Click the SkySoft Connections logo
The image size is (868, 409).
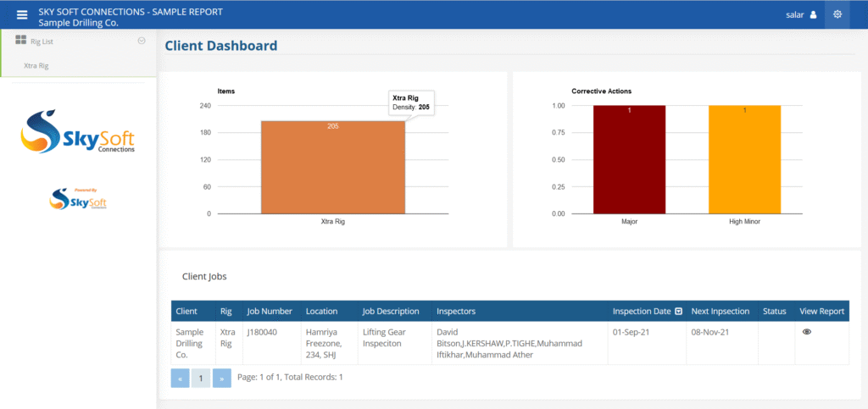[78, 132]
